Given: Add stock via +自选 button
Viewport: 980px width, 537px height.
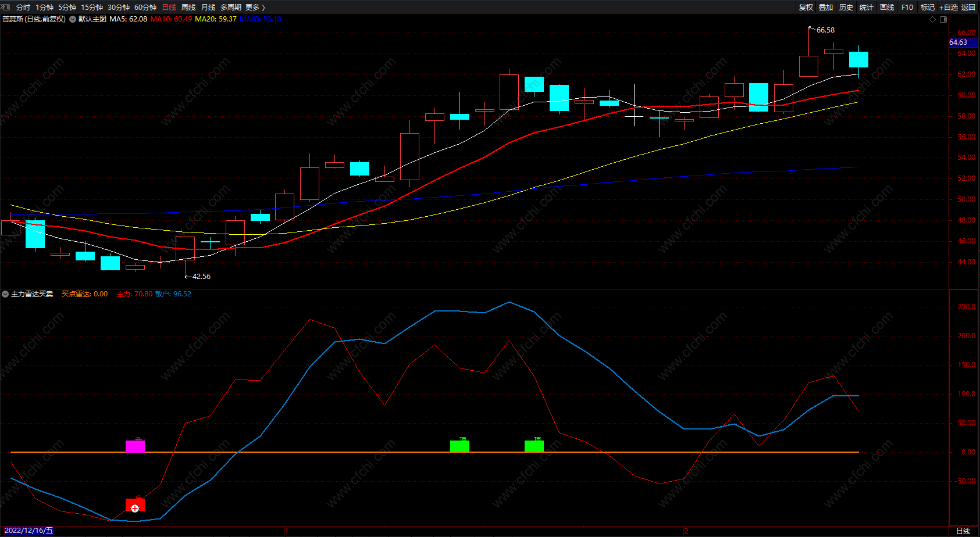Looking at the screenshot, I should [948, 8].
